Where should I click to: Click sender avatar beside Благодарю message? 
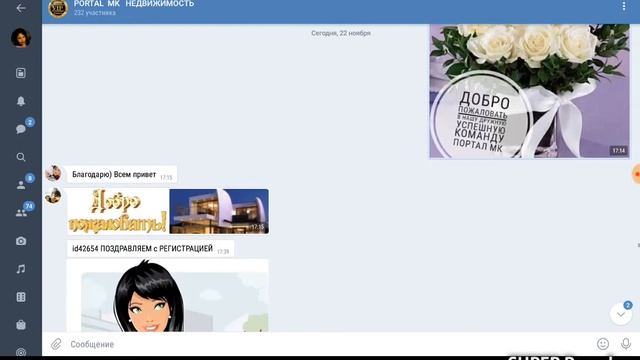coord(53,173)
